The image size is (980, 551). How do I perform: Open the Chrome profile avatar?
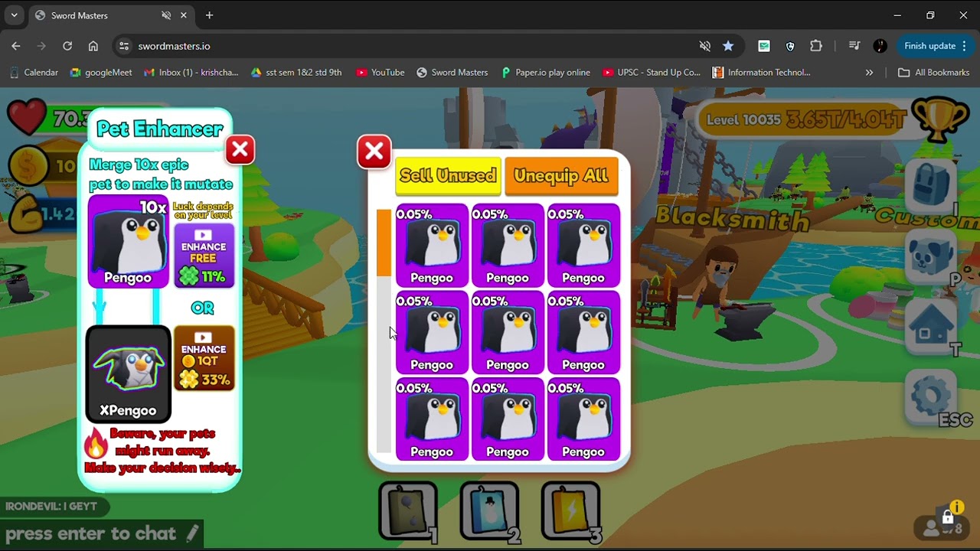point(880,46)
